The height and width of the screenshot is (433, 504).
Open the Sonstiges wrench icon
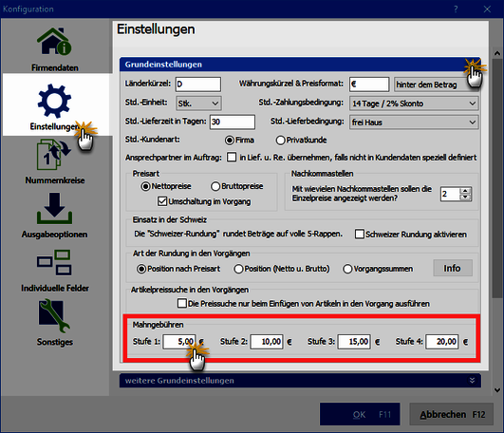coord(54,315)
